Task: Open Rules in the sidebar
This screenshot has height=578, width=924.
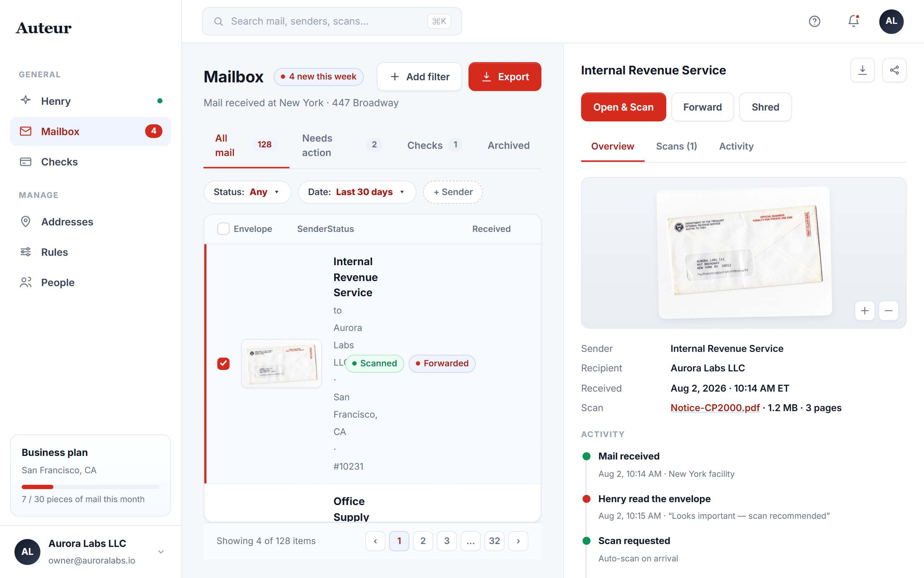Action: pos(91,252)
